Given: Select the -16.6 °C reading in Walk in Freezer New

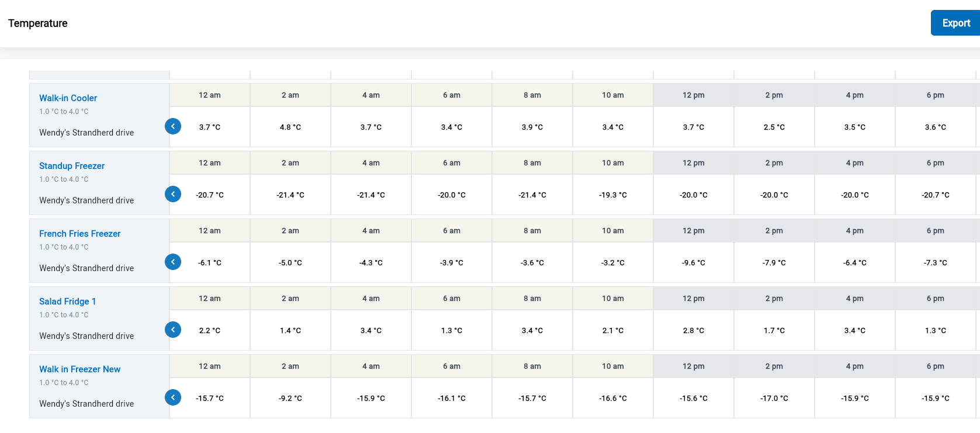Looking at the screenshot, I should [613, 398].
